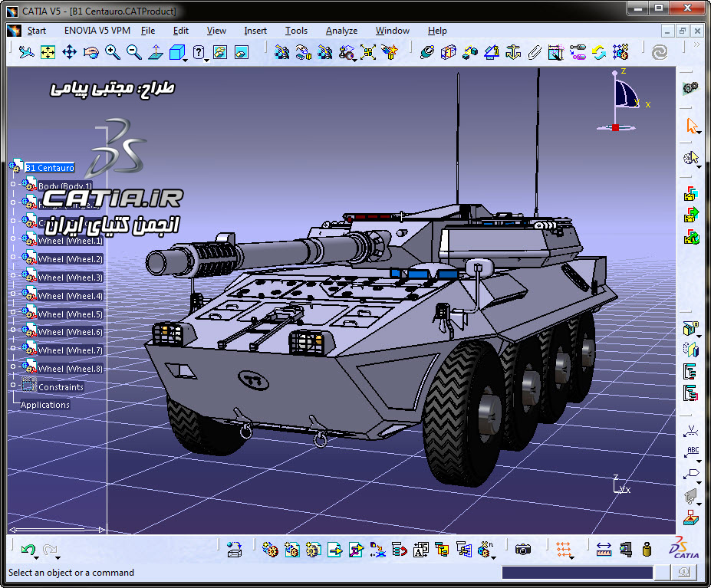Toggle Swap visible space icon
The width and height of the screenshot is (711, 588).
point(241,52)
